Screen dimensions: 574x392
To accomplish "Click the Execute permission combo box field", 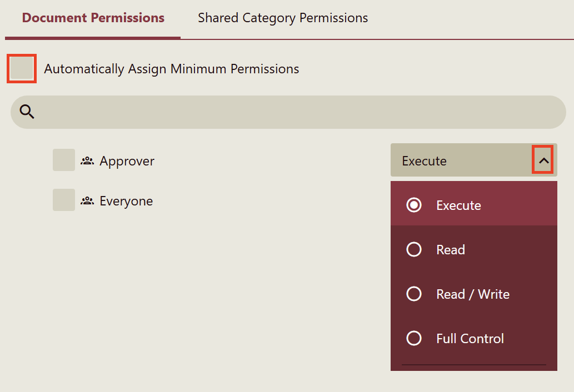I will 461,161.
